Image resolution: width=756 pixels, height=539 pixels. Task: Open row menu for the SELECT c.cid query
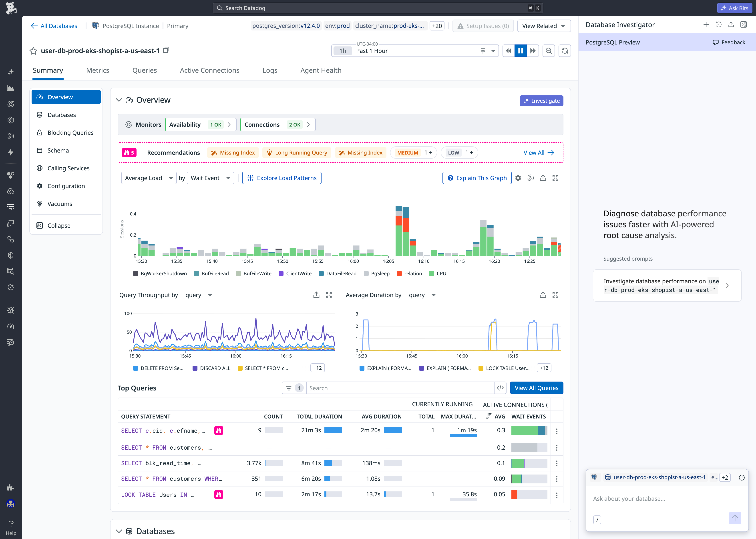point(557,431)
